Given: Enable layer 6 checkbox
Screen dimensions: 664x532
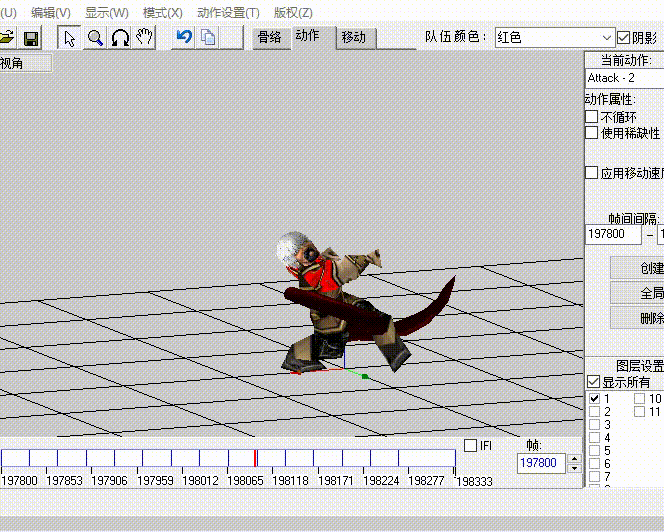Looking at the screenshot, I should click(595, 463).
